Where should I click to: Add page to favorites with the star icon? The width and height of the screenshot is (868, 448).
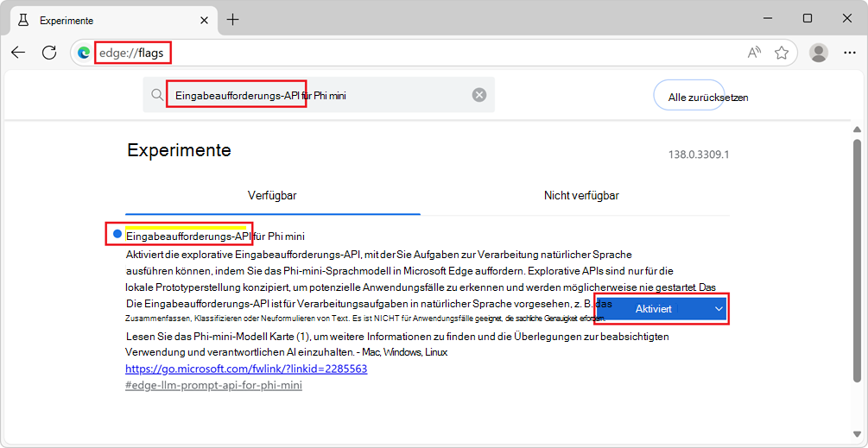point(781,53)
